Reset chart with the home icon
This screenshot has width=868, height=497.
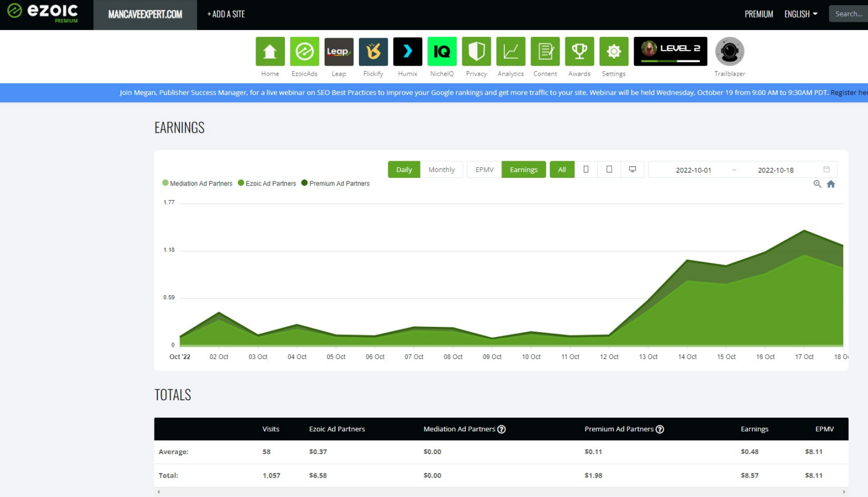(831, 184)
